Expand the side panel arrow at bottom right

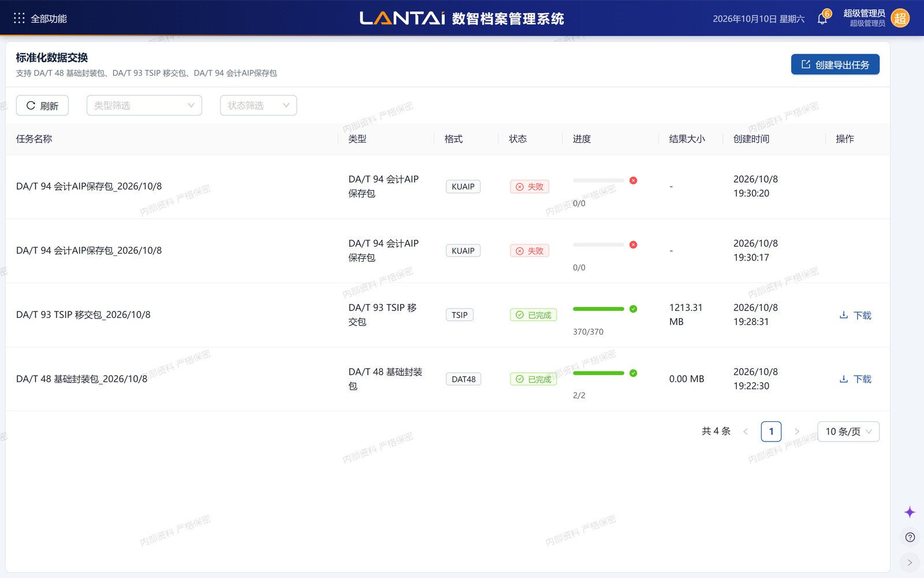[910, 562]
